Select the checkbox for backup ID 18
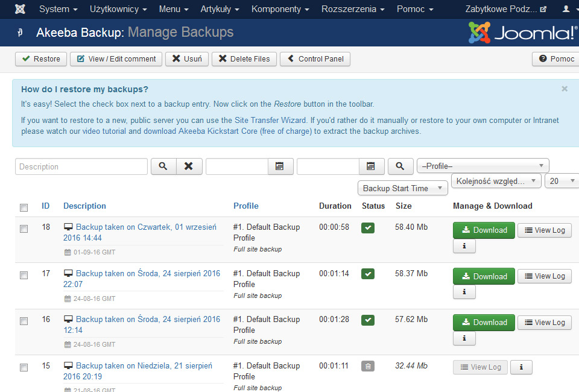Screen dimensions: 579x392 click(24, 229)
